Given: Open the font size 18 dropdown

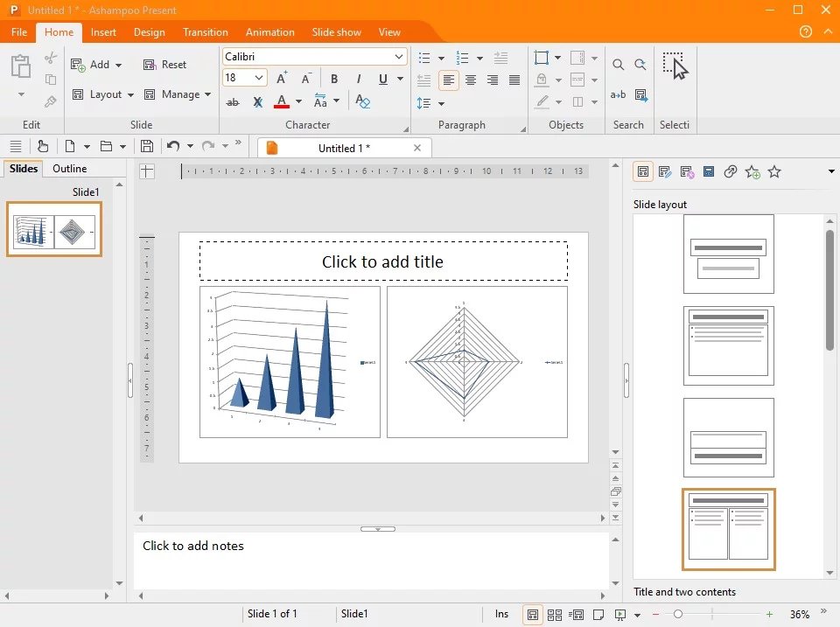Looking at the screenshot, I should (259, 79).
